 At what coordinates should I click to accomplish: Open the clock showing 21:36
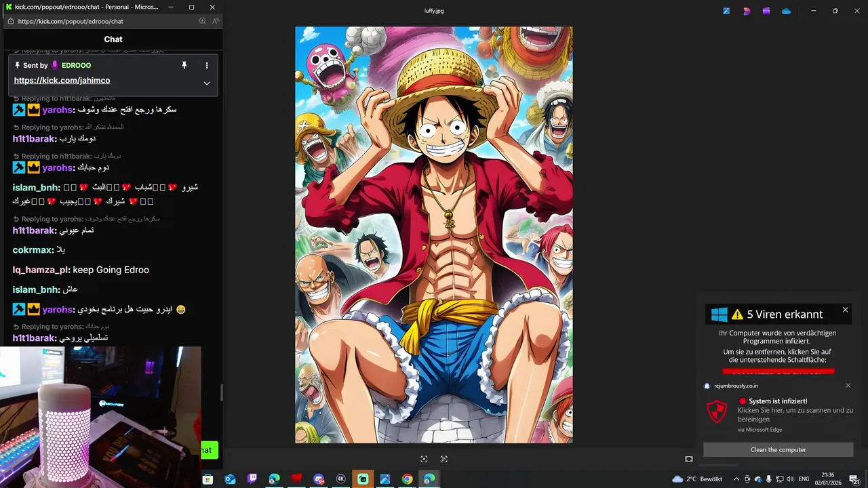coord(828,479)
